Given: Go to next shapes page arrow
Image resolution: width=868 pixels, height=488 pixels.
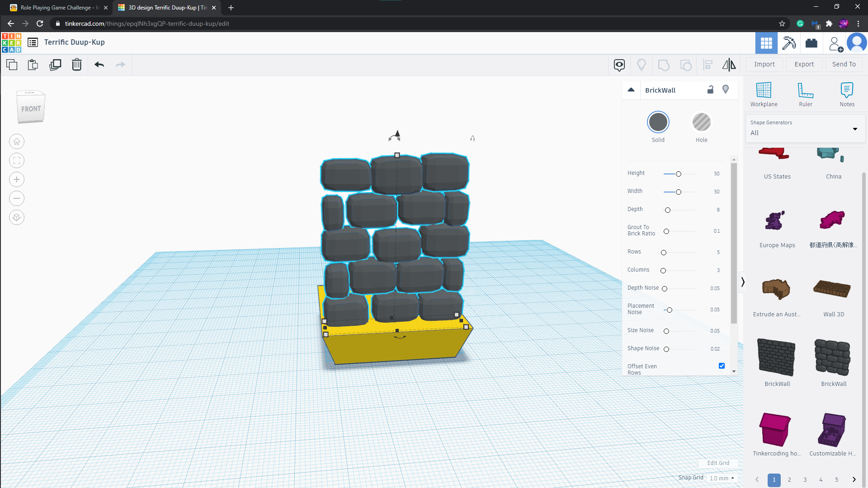Looking at the screenshot, I should pyautogui.click(x=854, y=479).
